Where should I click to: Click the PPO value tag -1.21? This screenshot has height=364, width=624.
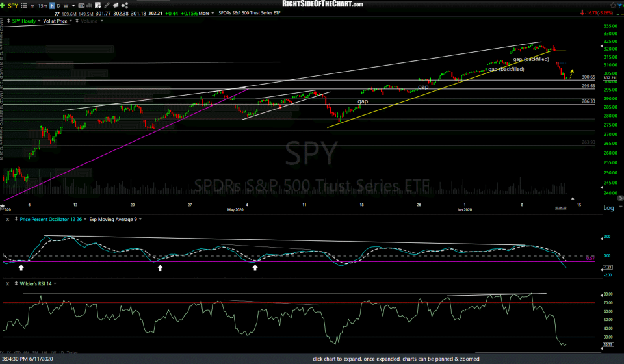pos(608,267)
